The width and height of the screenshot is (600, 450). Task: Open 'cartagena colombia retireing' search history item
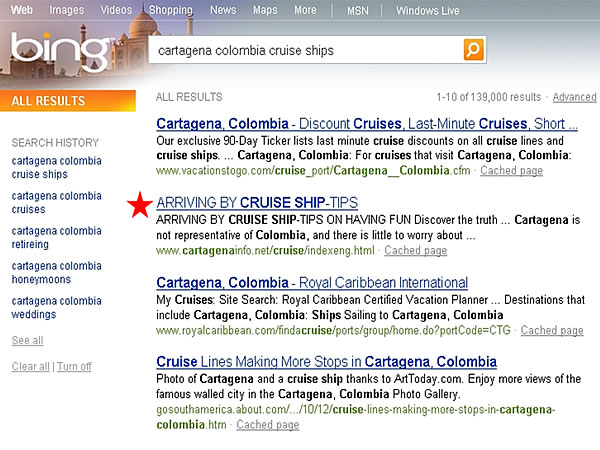tap(56, 237)
